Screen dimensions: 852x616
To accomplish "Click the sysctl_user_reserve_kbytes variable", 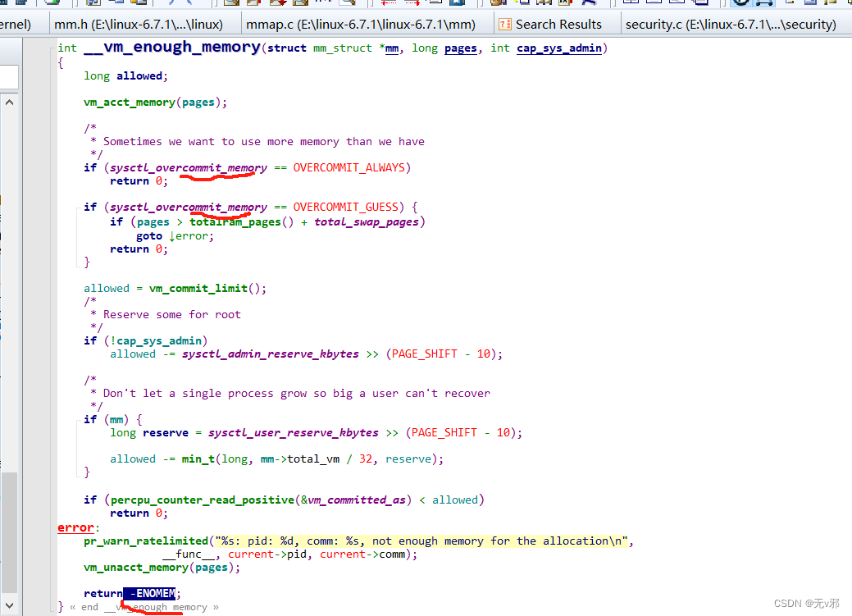I will (x=293, y=433).
